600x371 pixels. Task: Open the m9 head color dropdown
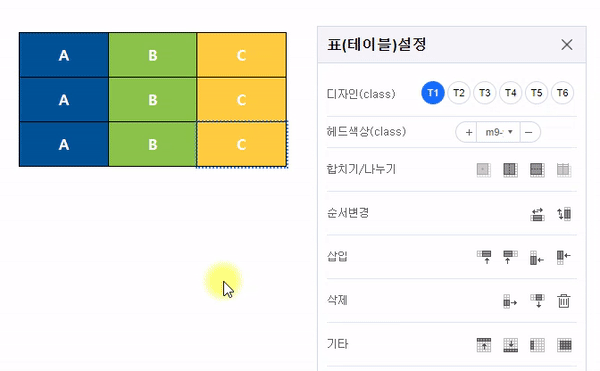point(498,132)
